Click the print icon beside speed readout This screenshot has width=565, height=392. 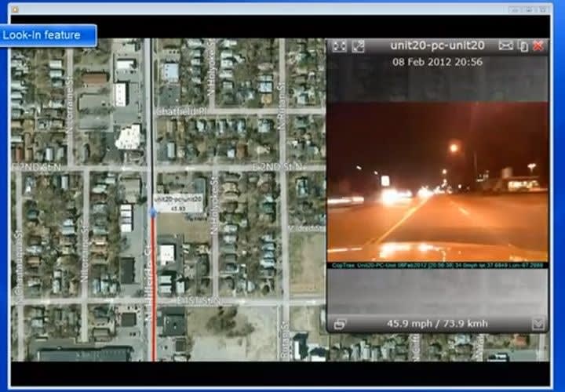coord(339,323)
